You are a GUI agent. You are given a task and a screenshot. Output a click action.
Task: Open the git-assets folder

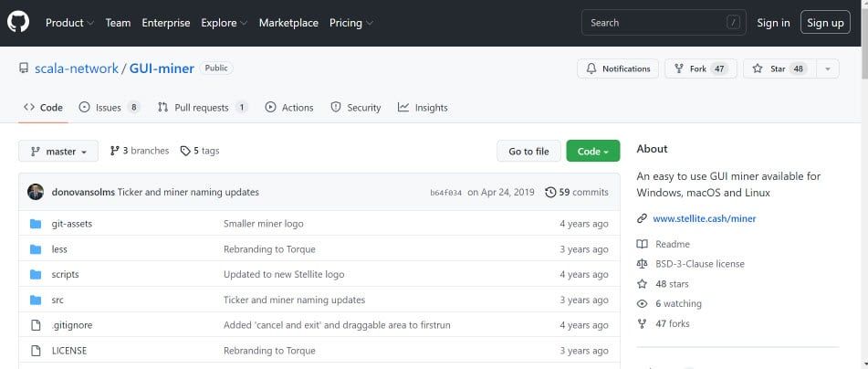72,224
